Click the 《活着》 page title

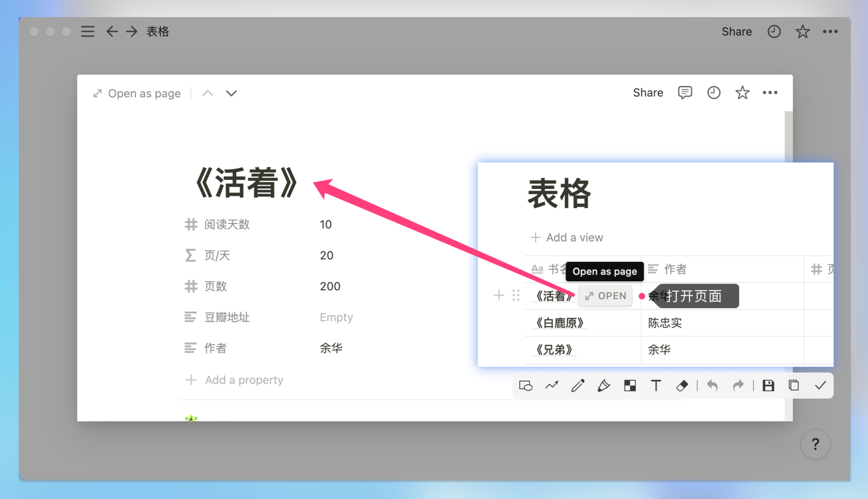tap(247, 183)
